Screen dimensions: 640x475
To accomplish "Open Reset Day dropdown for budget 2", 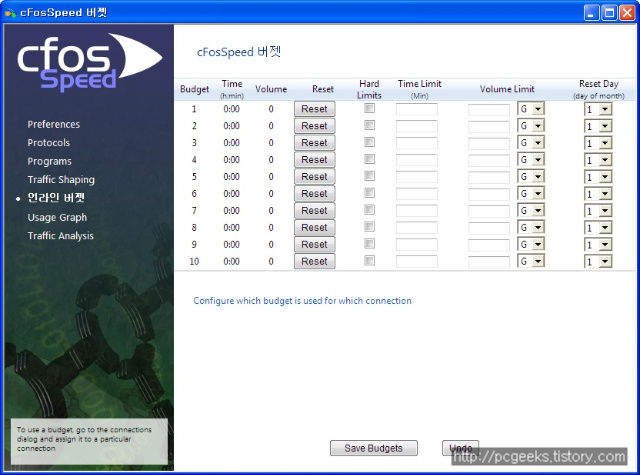I will pos(598,127).
